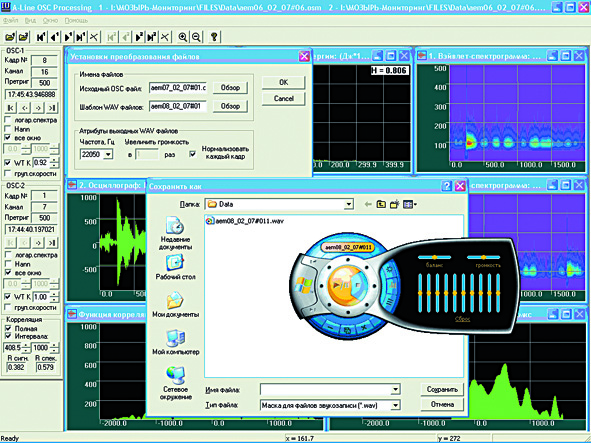Select file aem08_02_07#011.wav in list
Image resolution: width=591 pixels, height=443 pixels.
tap(244, 221)
